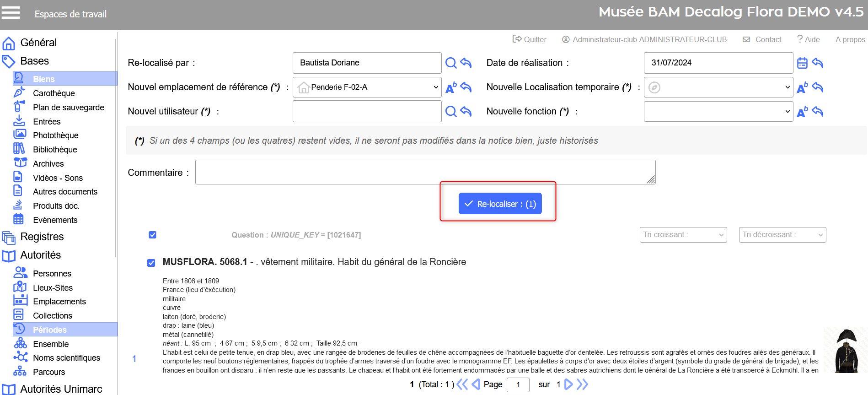
Task: Click the search icon beside Re-localisé par
Action: tap(450, 63)
